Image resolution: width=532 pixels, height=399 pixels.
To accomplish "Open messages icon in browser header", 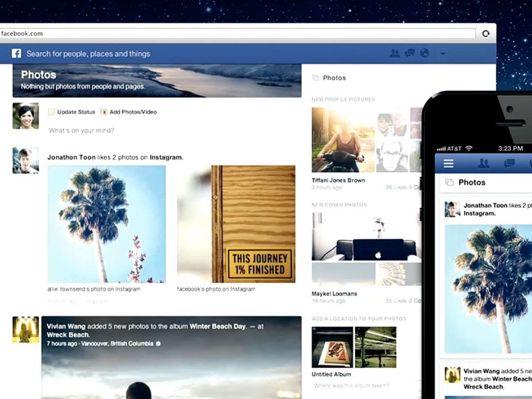I will pyautogui.click(x=410, y=54).
